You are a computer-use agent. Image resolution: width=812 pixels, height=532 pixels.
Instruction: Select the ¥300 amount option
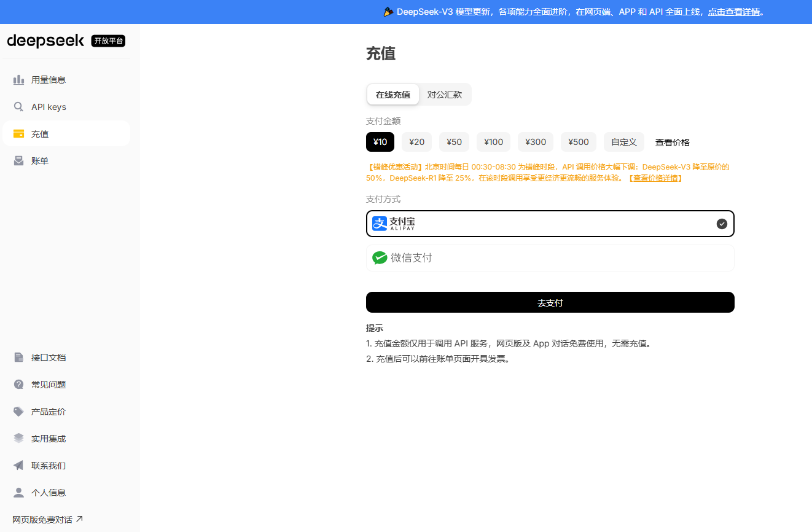coord(536,142)
